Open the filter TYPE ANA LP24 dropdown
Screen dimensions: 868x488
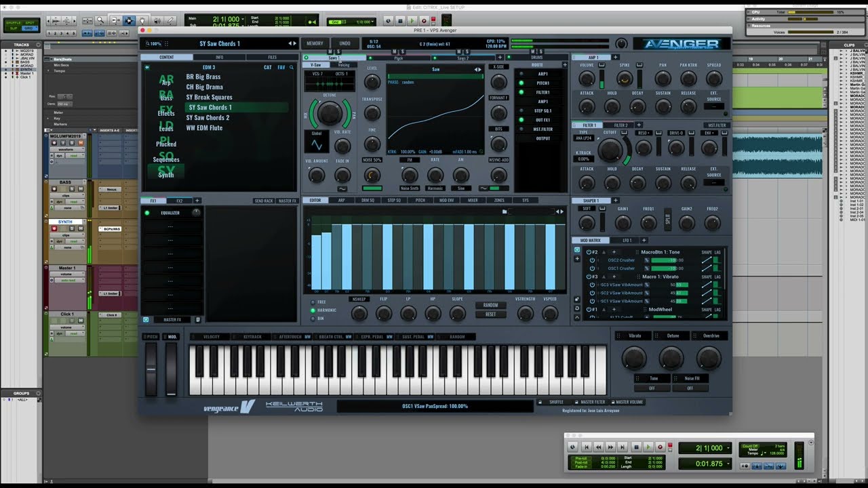coord(584,138)
